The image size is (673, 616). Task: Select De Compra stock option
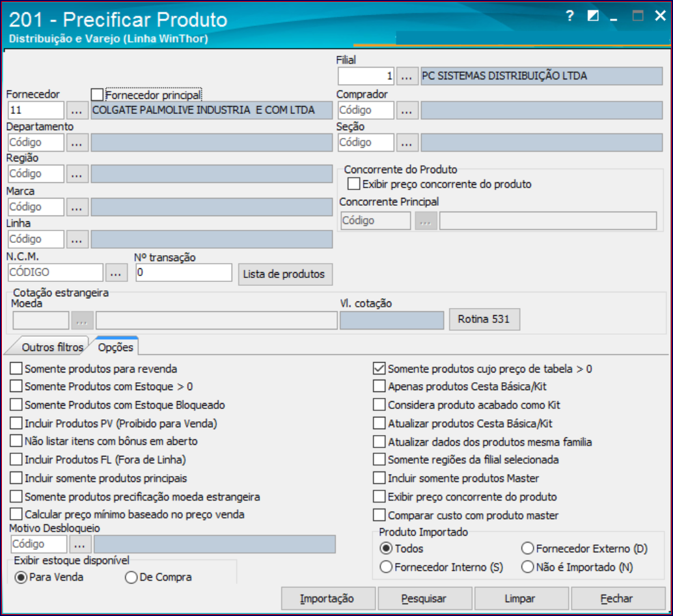click(x=131, y=578)
